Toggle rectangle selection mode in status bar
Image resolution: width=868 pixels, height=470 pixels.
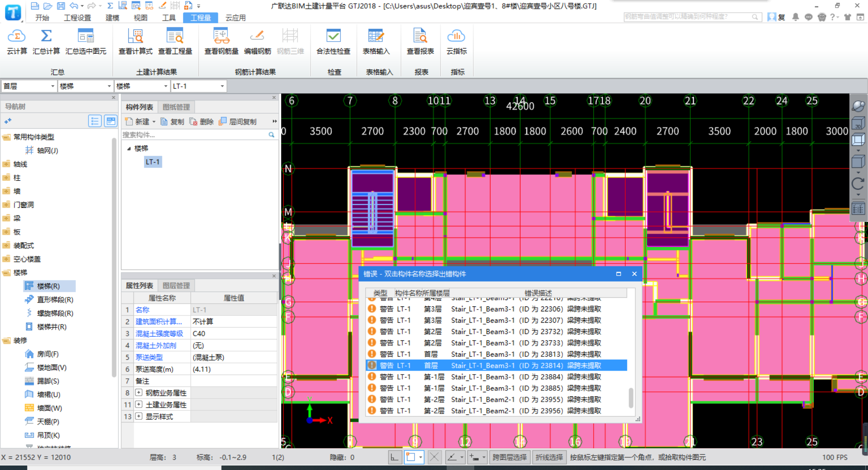[x=410, y=457]
